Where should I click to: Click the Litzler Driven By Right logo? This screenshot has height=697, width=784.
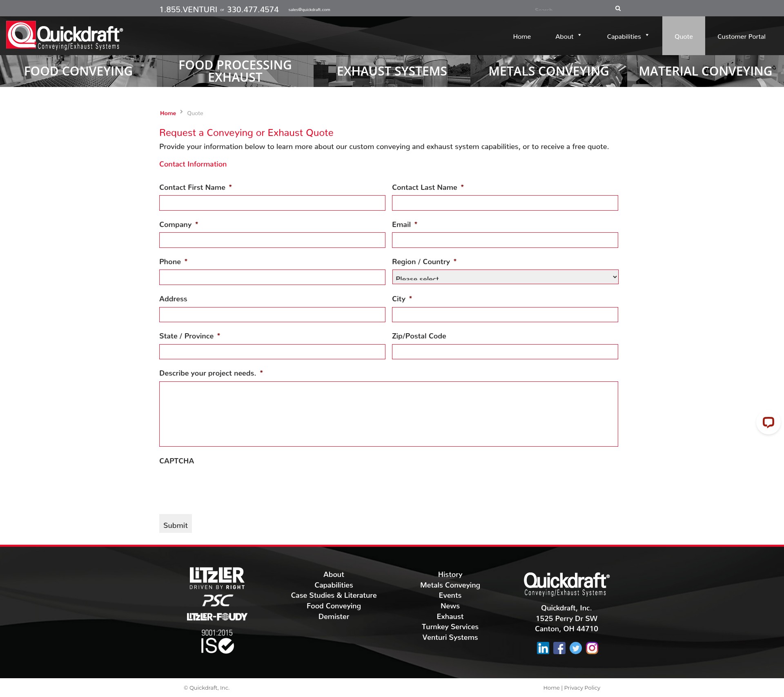[217, 578]
